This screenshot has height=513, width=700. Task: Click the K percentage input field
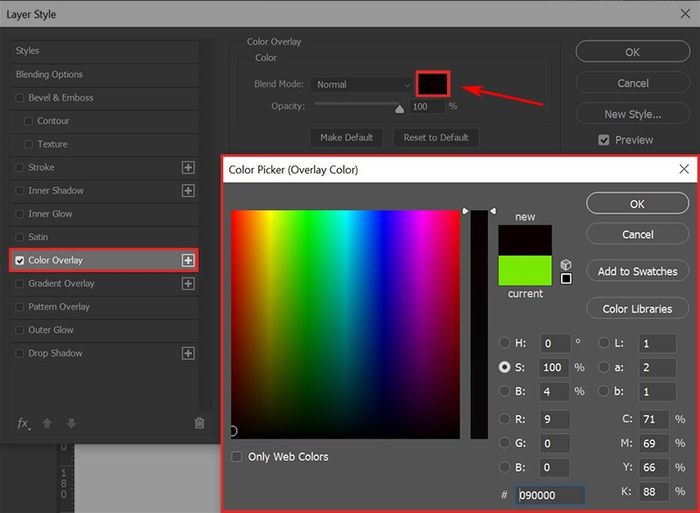(x=654, y=491)
